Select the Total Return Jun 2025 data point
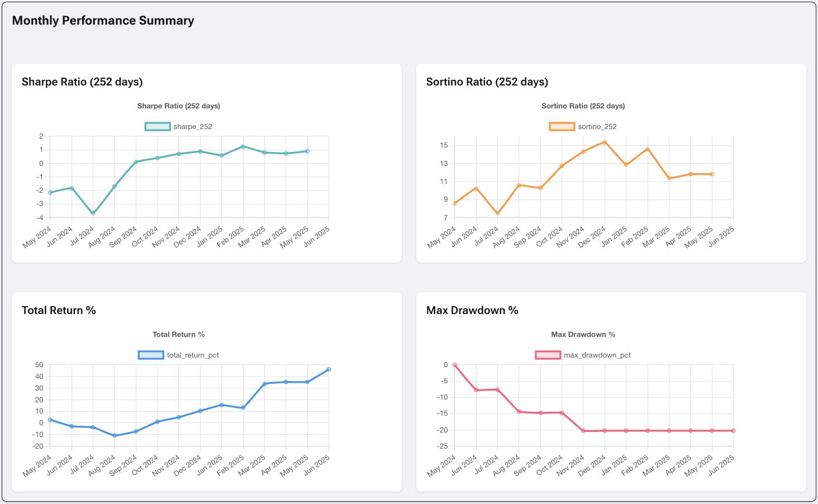 [329, 369]
